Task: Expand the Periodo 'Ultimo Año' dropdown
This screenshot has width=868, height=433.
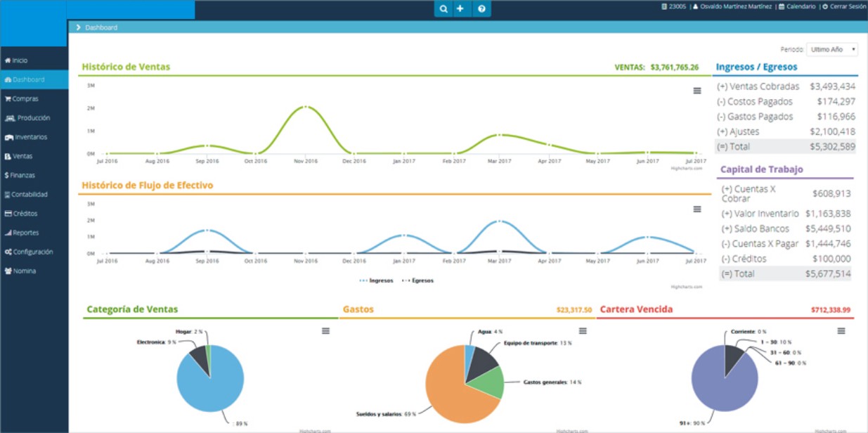Action: (832, 50)
